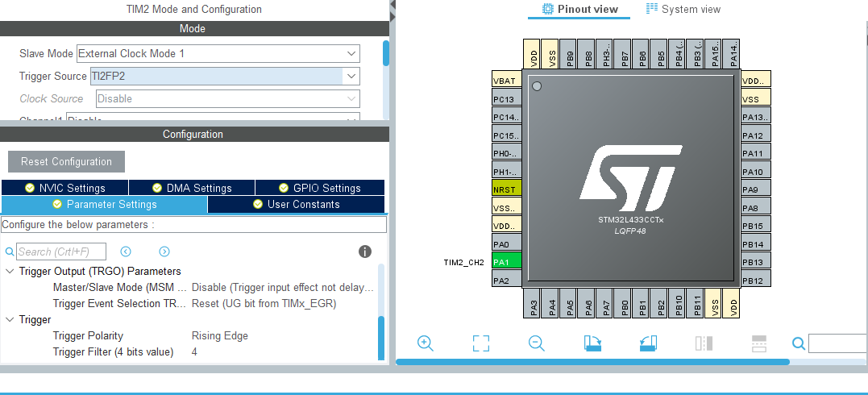Viewport: 868px width, 395px height.
Task: Click the Reset Configuration button
Action: [x=66, y=162]
